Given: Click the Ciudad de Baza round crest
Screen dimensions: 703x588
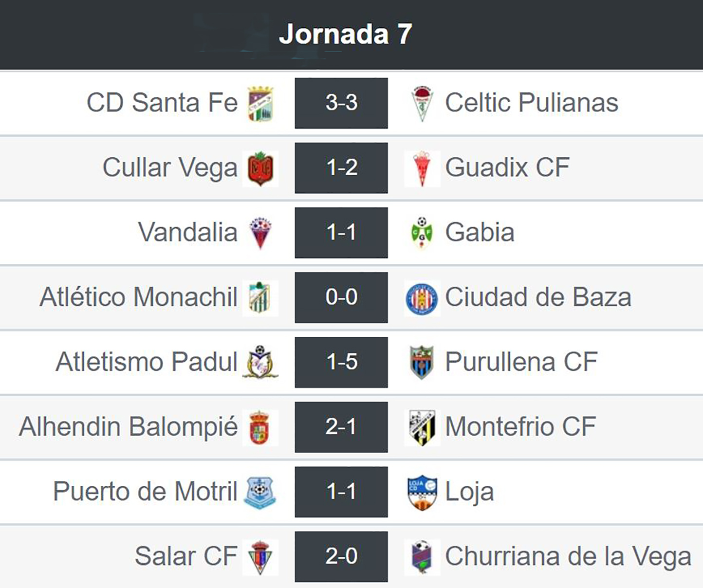Looking at the screenshot, I should [422, 298].
